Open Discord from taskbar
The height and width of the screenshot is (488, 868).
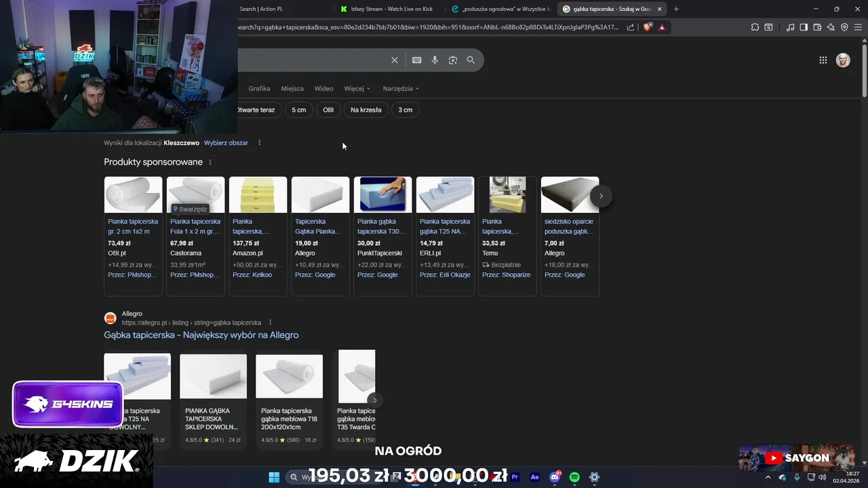tap(555, 477)
